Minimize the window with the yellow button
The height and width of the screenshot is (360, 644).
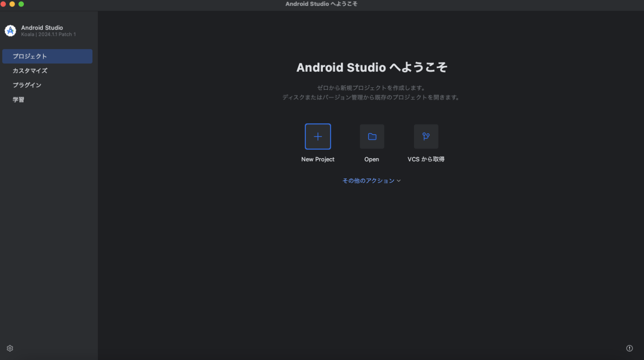12,4
